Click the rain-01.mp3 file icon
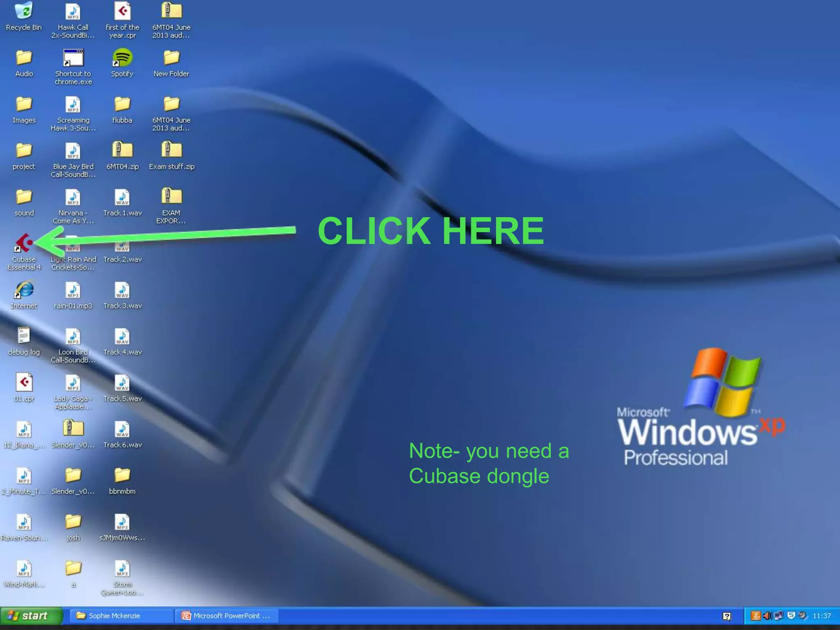The image size is (840, 630). tap(73, 290)
